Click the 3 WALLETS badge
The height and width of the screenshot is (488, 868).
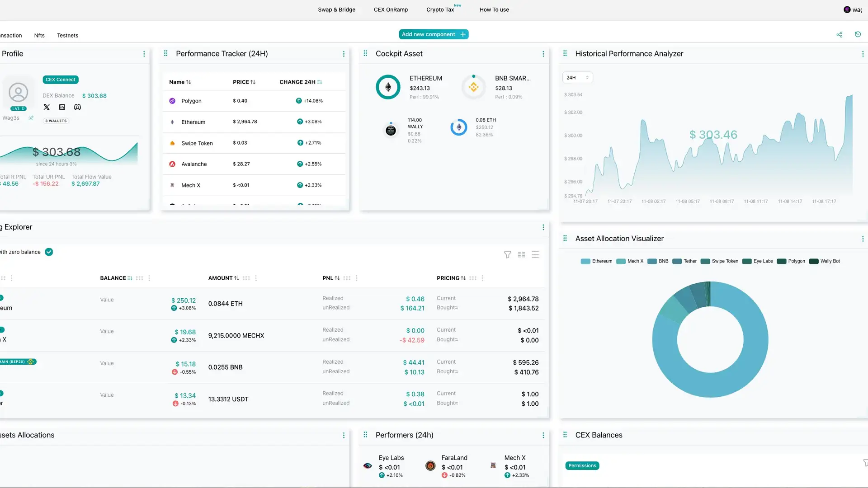(x=56, y=121)
